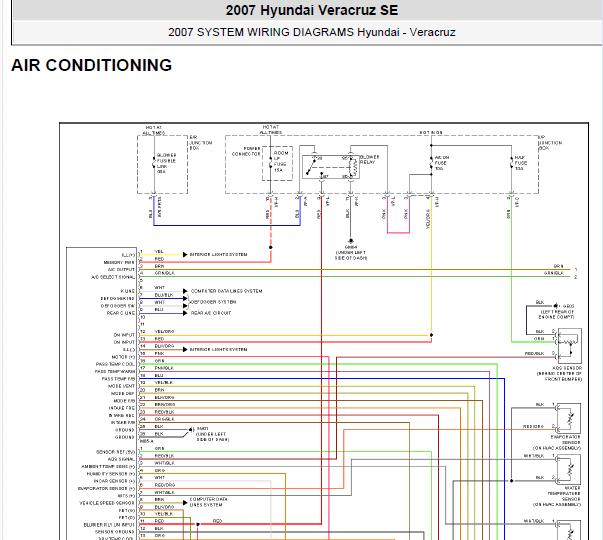
Task: Click the "BLOWER FUSIBLE LINK" label
Action: coord(167,161)
